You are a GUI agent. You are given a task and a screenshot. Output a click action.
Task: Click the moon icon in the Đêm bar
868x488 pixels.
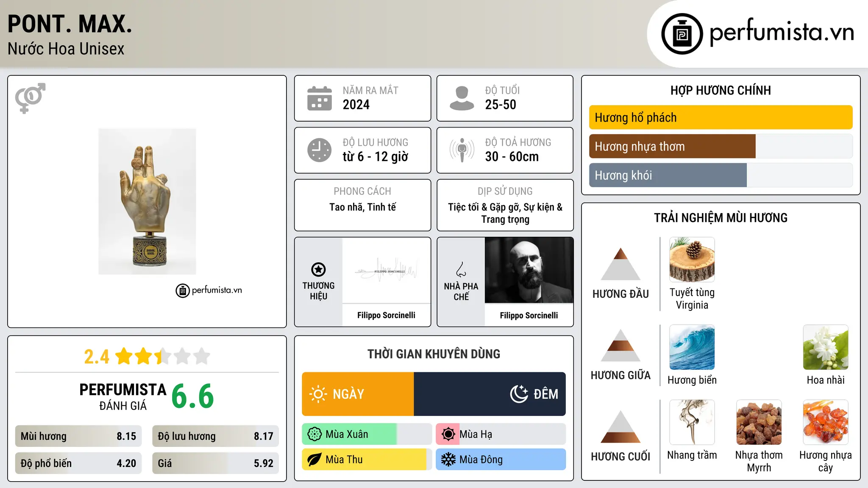[x=519, y=394]
